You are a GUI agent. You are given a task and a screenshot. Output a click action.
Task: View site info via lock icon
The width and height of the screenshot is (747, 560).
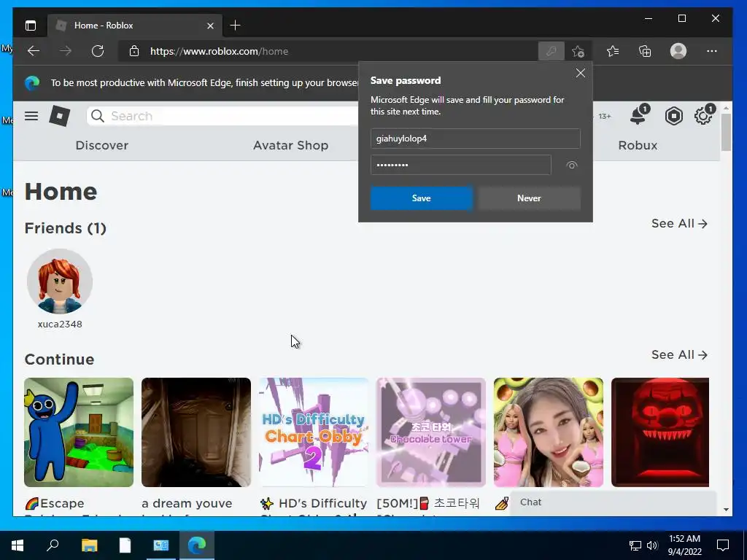(134, 51)
